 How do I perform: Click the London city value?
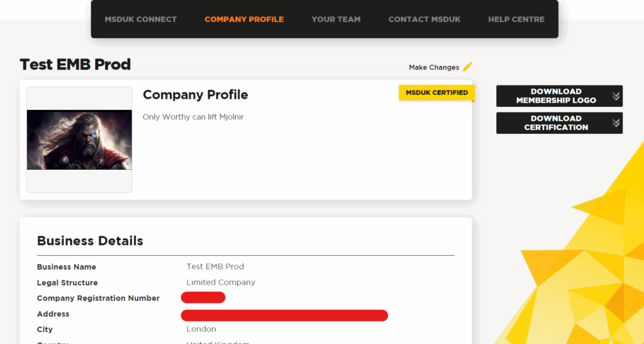[201, 330]
